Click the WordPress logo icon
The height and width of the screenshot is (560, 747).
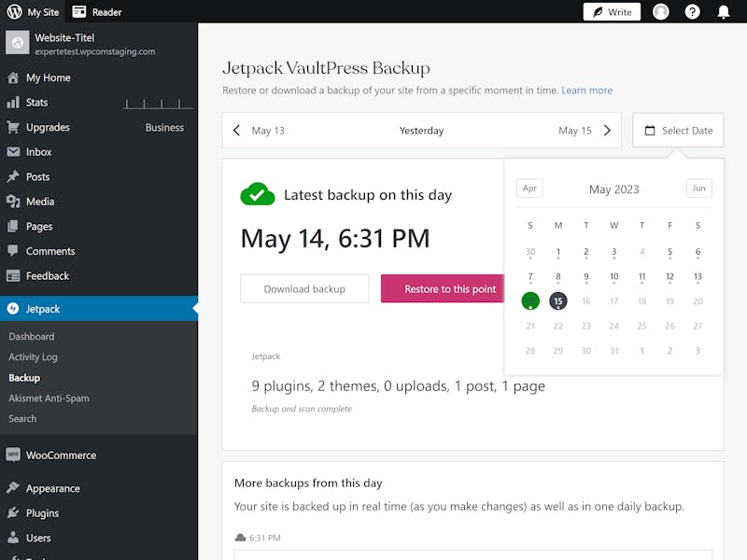pyautogui.click(x=14, y=11)
